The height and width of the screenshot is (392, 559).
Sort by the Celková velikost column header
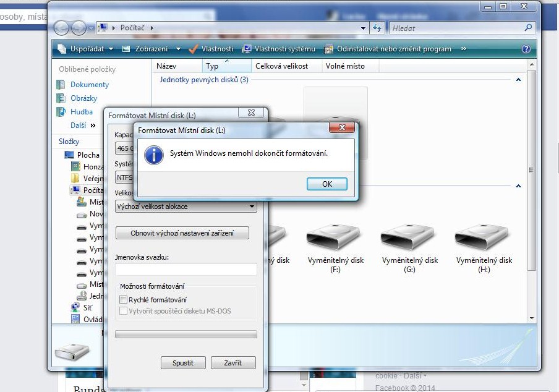(281, 66)
